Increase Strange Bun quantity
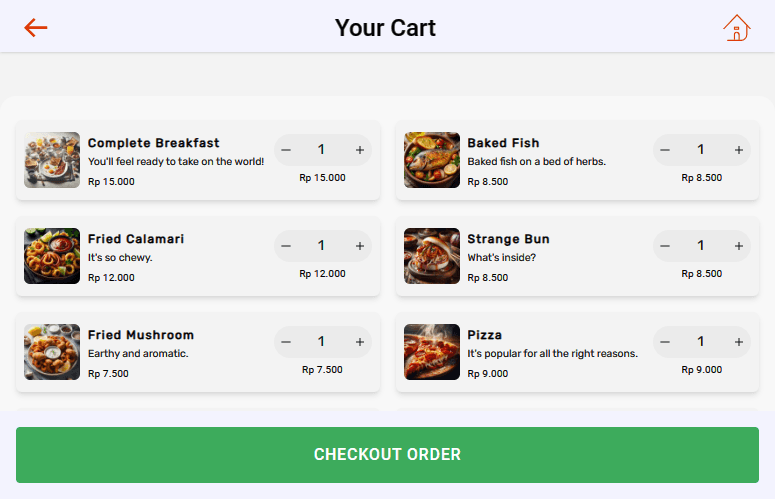Image resolution: width=775 pixels, height=499 pixels. (739, 246)
